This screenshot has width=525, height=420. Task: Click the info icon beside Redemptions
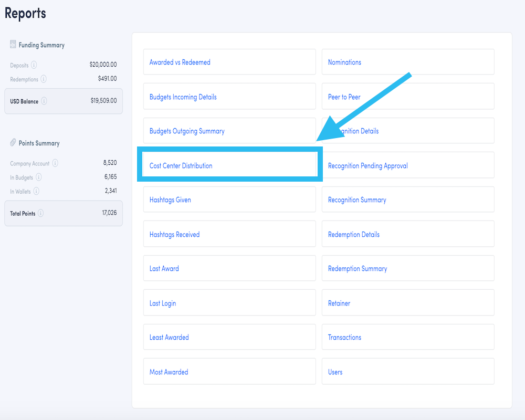point(43,79)
